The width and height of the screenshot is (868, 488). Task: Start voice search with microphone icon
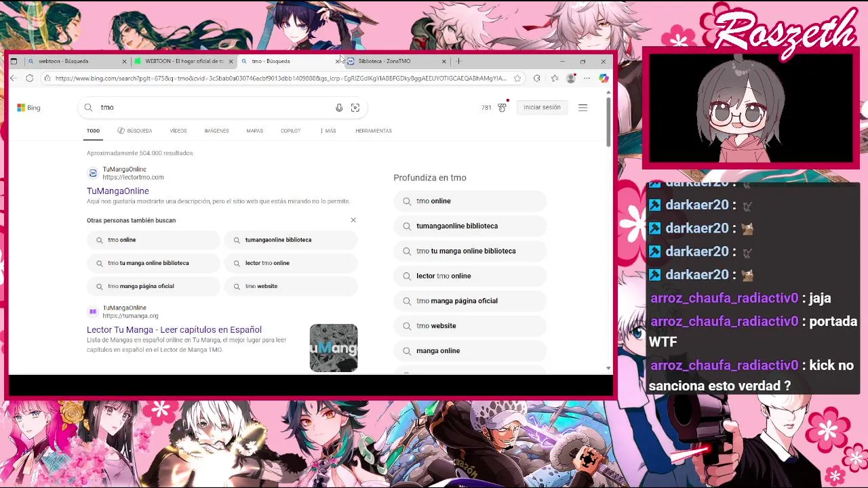click(x=339, y=108)
